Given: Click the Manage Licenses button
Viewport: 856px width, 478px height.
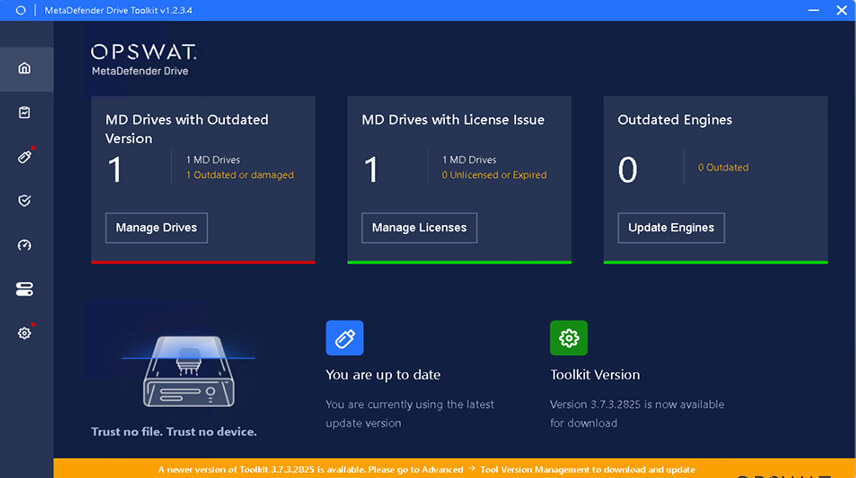Looking at the screenshot, I should pos(419,227).
